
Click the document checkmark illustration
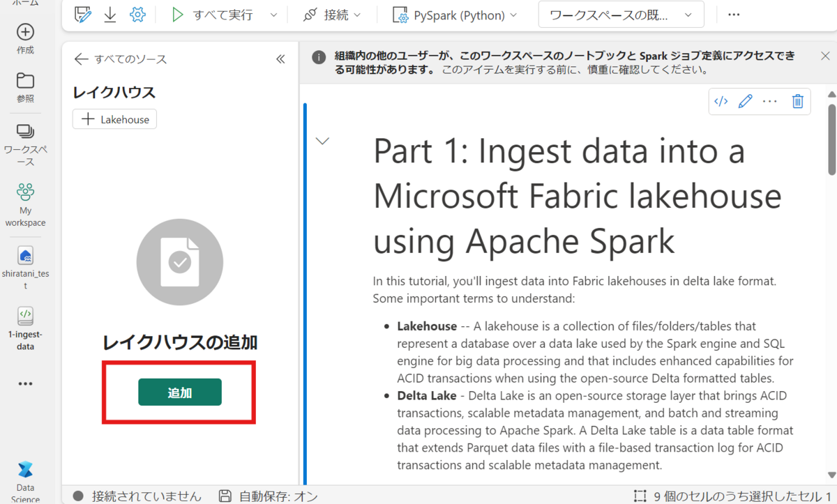click(x=180, y=263)
